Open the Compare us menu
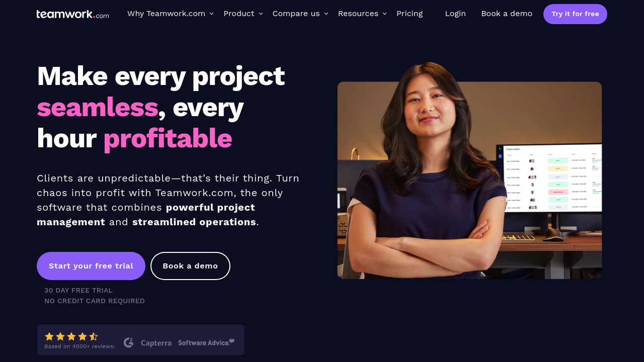The width and height of the screenshot is (644, 362). pyautogui.click(x=296, y=14)
